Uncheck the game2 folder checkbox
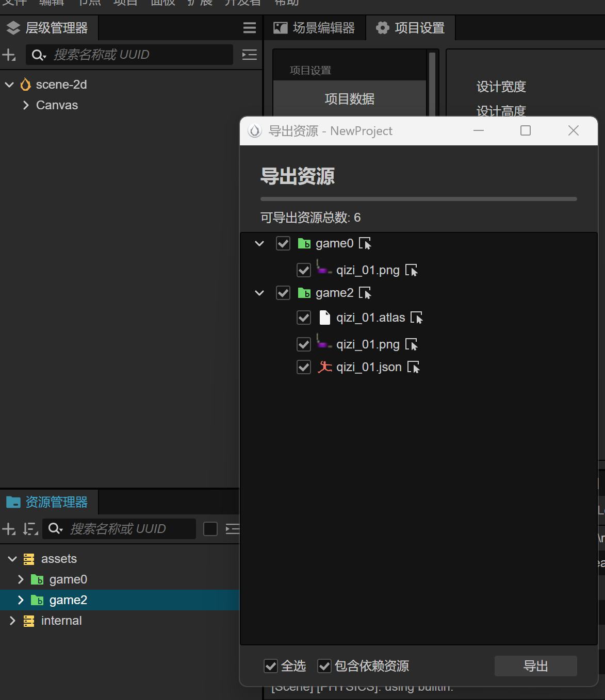This screenshot has height=700, width=605. click(x=283, y=293)
